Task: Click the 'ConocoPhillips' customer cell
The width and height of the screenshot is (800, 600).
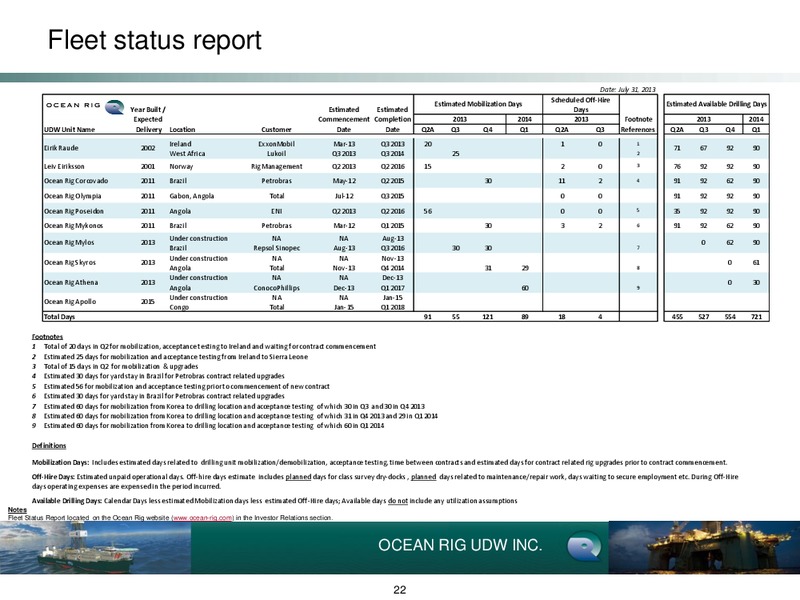Action: [277, 288]
